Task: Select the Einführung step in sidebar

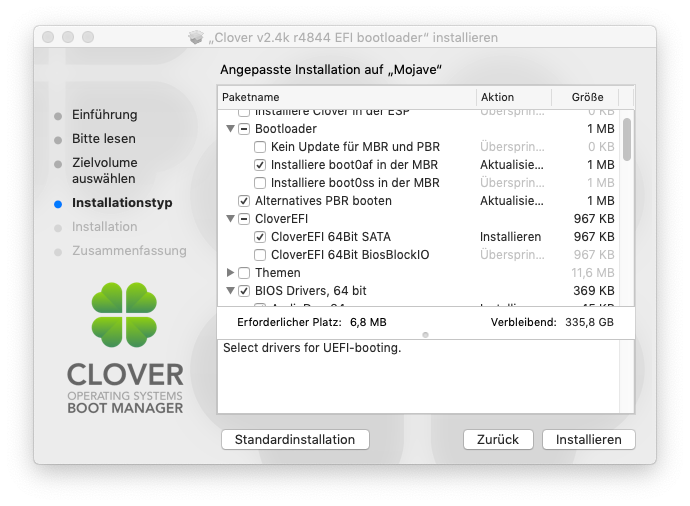Action: click(x=105, y=115)
